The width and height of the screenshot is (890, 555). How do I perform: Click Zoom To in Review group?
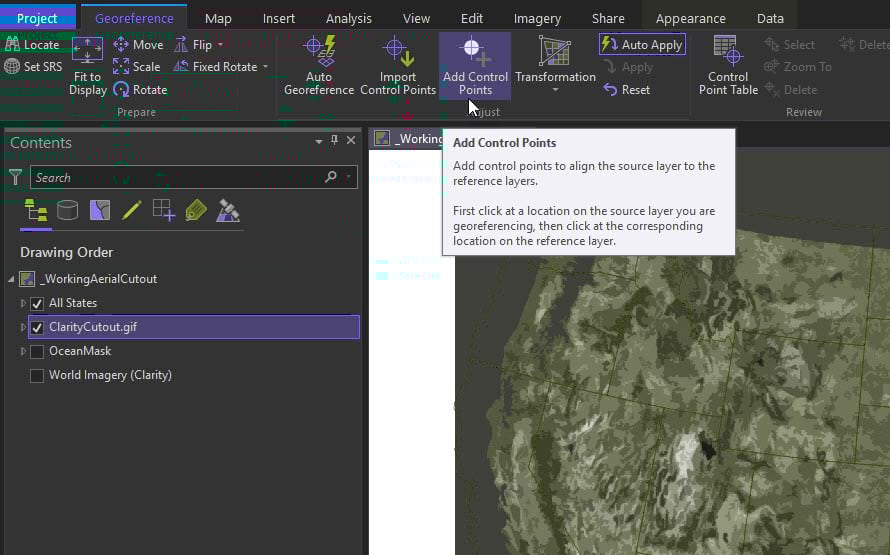[x=797, y=66]
